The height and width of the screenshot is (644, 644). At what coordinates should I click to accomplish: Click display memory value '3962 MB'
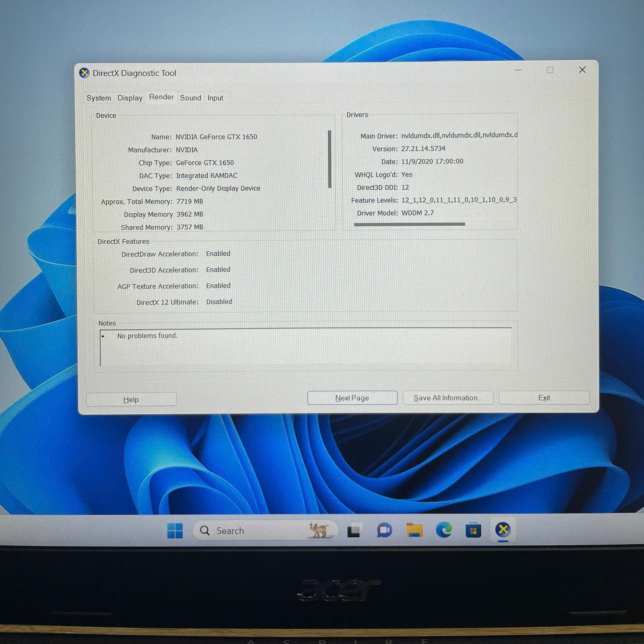tap(189, 214)
